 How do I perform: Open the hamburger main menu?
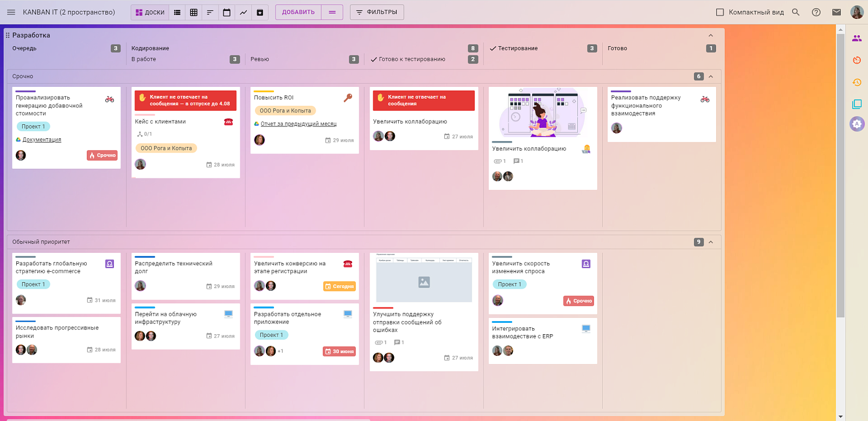pos(11,12)
